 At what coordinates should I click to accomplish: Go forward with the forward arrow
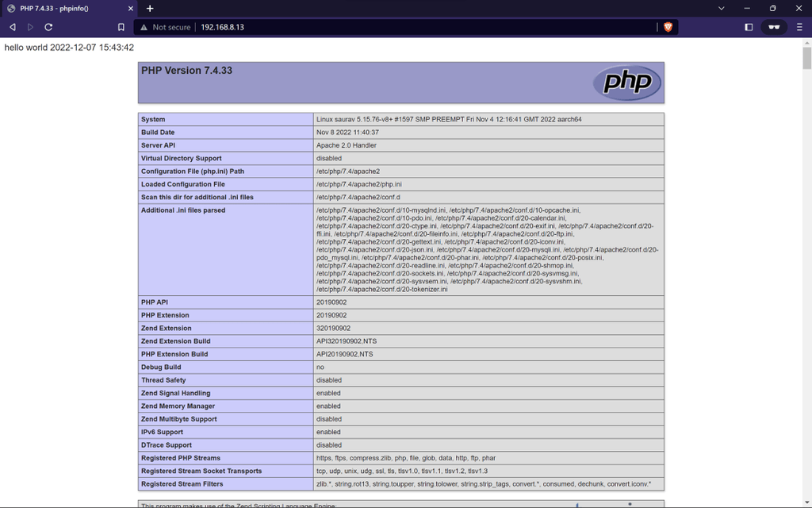(30, 27)
